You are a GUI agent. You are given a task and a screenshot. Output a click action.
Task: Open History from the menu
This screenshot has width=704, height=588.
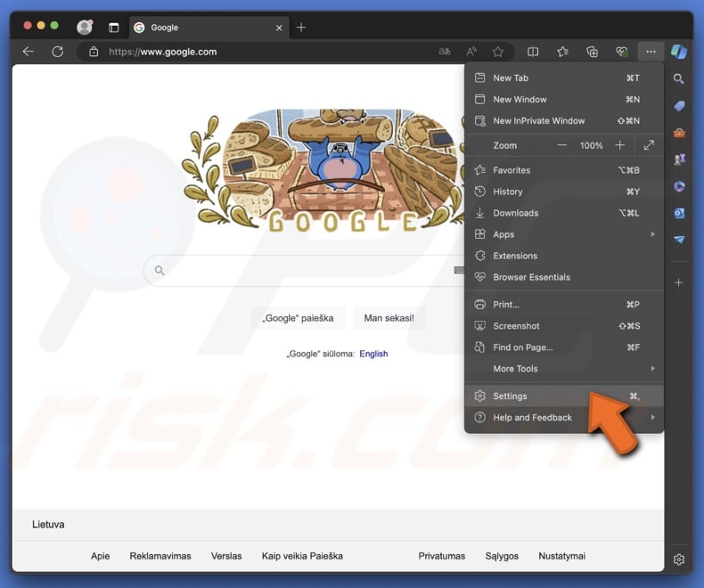pos(563,192)
